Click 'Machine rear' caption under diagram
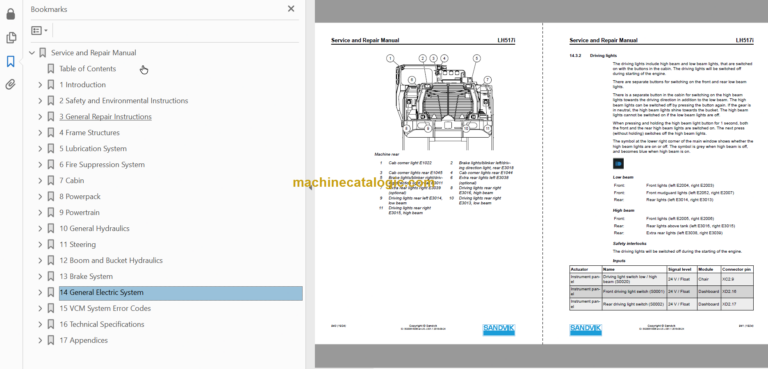This screenshot has height=369, width=768. coord(387,154)
